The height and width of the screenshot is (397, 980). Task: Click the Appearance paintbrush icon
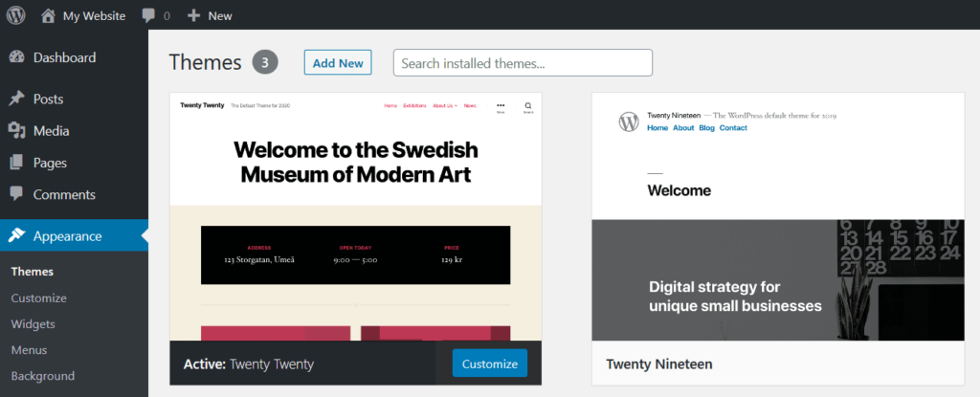(x=17, y=235)
